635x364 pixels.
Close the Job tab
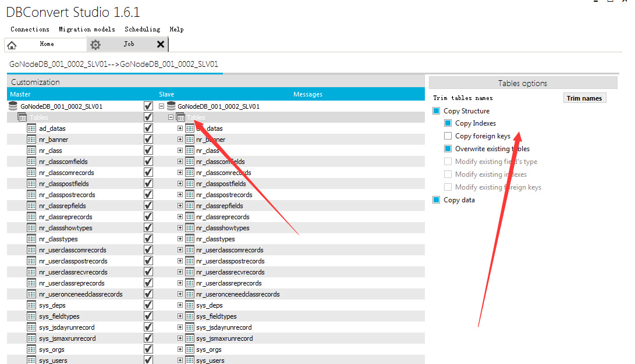pos(161,44)
